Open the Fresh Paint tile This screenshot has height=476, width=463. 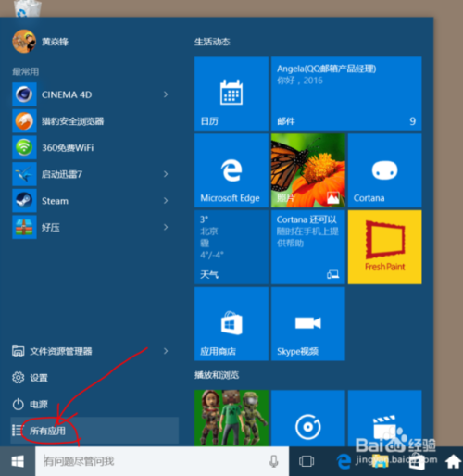point(384,247)
